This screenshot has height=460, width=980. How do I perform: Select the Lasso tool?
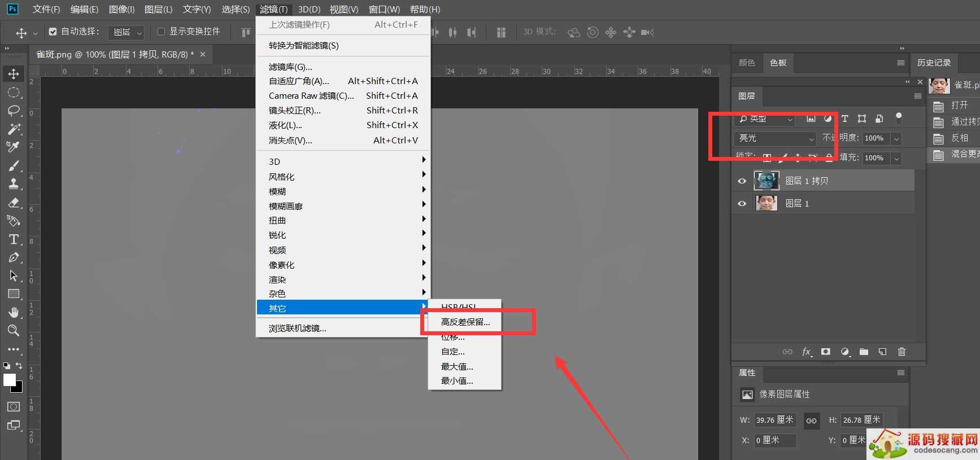14,111
